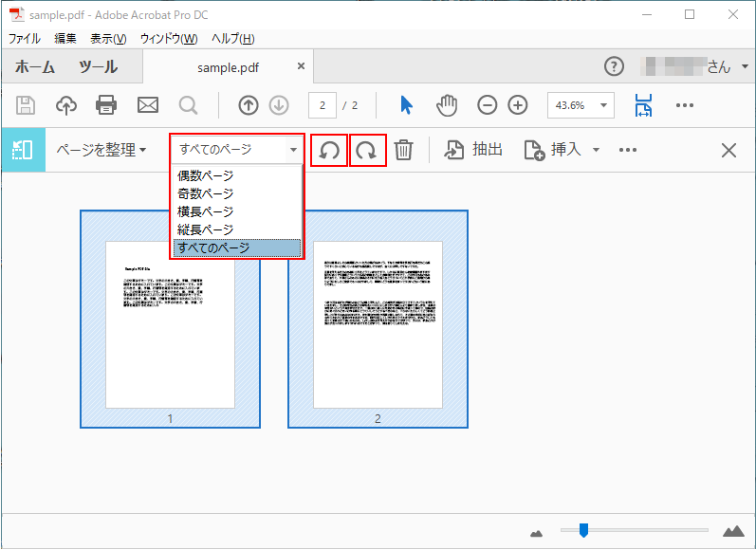Expand the 挿入 dropdown arrow
Image resolution: width=756 pixels, height=550 pixels.
click(596, 150)
